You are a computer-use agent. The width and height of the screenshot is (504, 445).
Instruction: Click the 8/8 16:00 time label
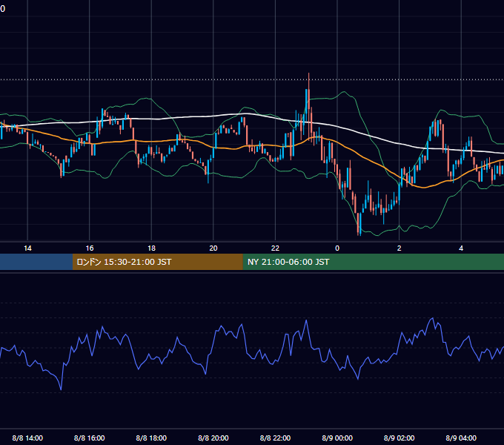90,438
